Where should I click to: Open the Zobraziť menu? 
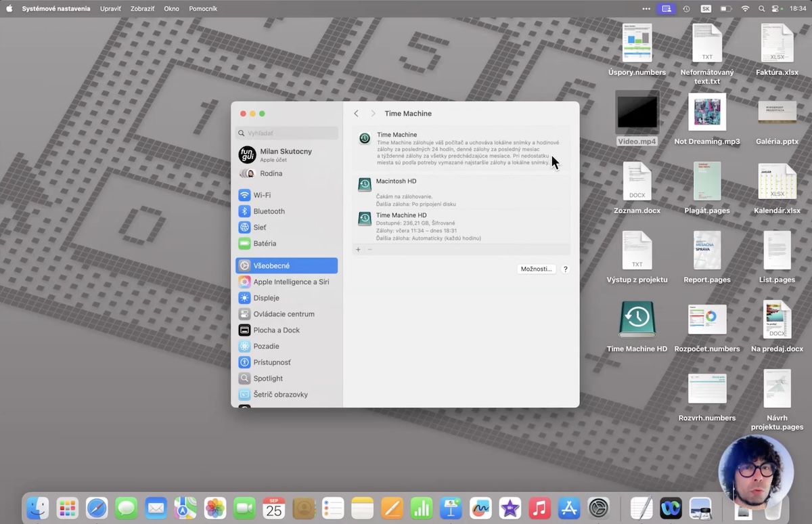coord(142,9)
